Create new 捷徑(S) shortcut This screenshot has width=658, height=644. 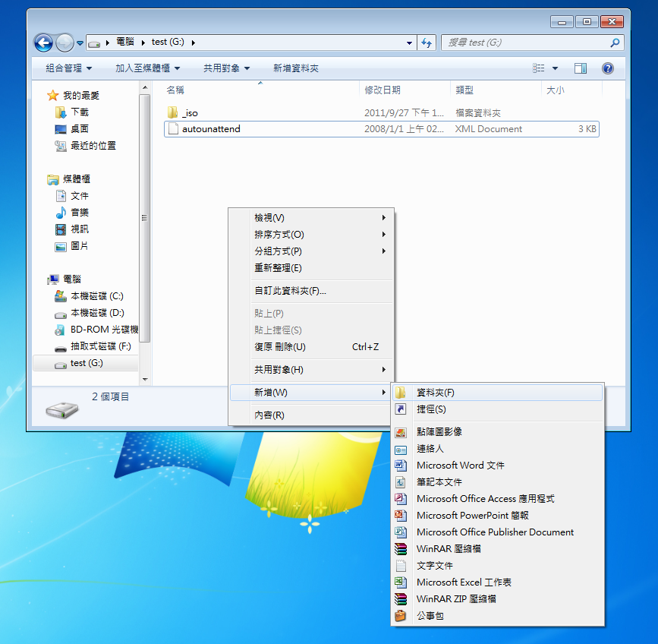pyautogui.click(x=498, y=409)
